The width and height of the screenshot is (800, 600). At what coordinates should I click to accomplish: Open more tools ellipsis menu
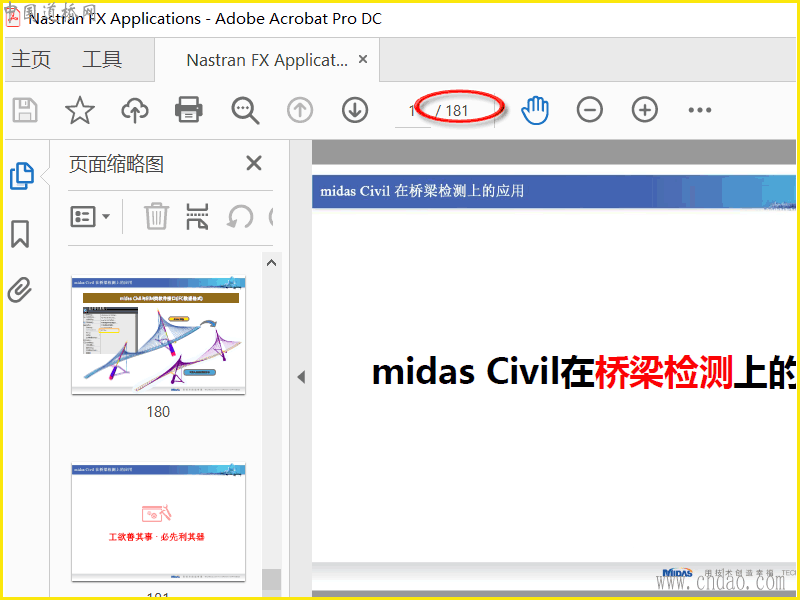click(699, 110)
